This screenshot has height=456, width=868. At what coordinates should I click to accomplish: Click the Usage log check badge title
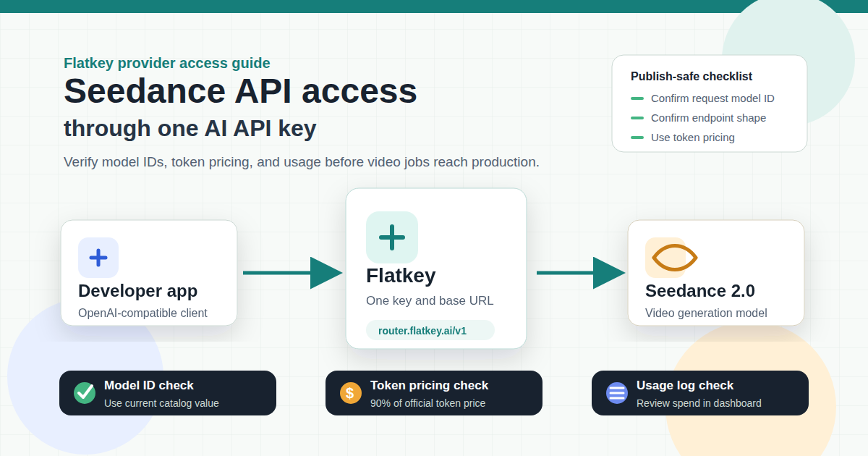point(685,385)
